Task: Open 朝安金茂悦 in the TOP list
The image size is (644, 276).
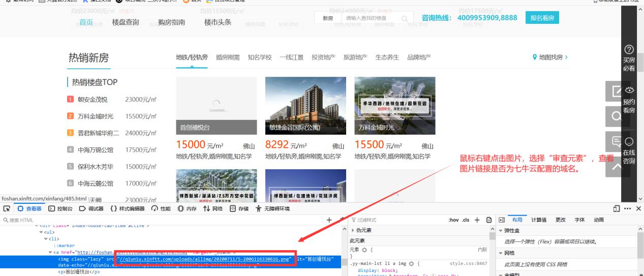Action: (x=92, y=100)
